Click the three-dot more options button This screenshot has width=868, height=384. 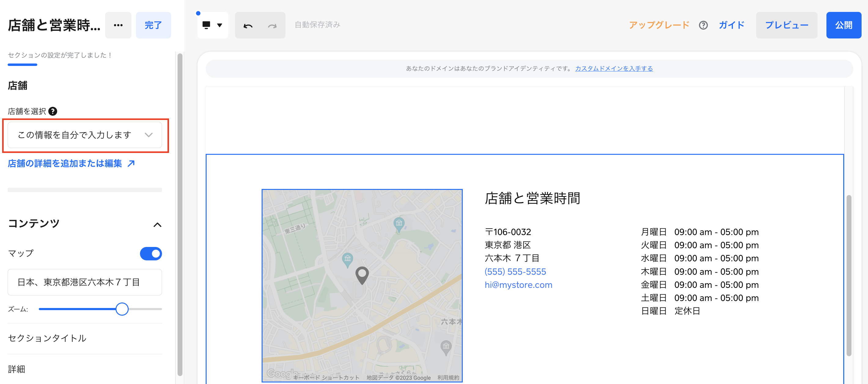118,25
